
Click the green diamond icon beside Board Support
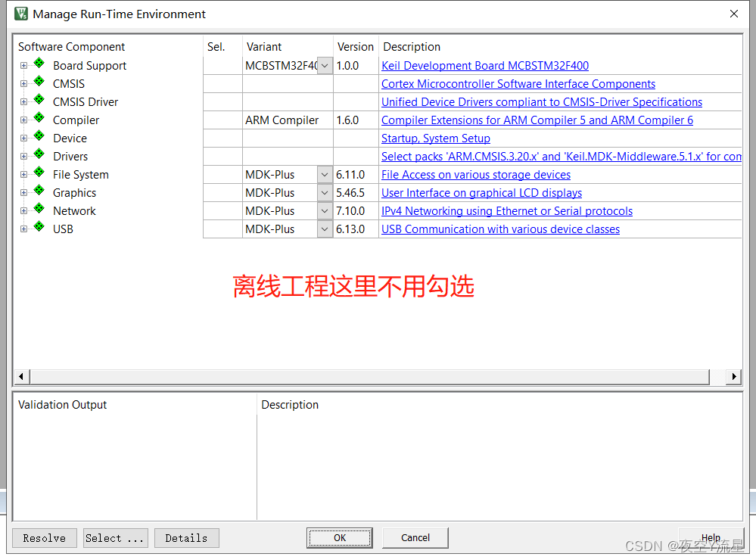[x=39, y=63]
